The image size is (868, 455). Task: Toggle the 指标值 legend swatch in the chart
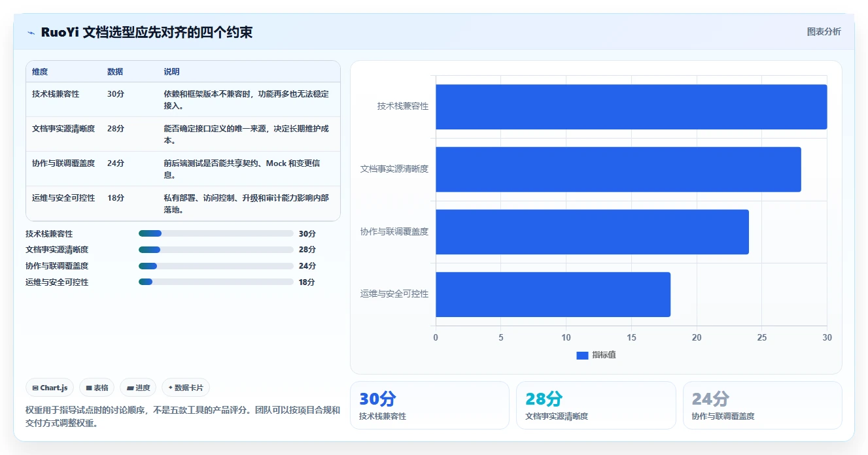(x=582, y=355)
